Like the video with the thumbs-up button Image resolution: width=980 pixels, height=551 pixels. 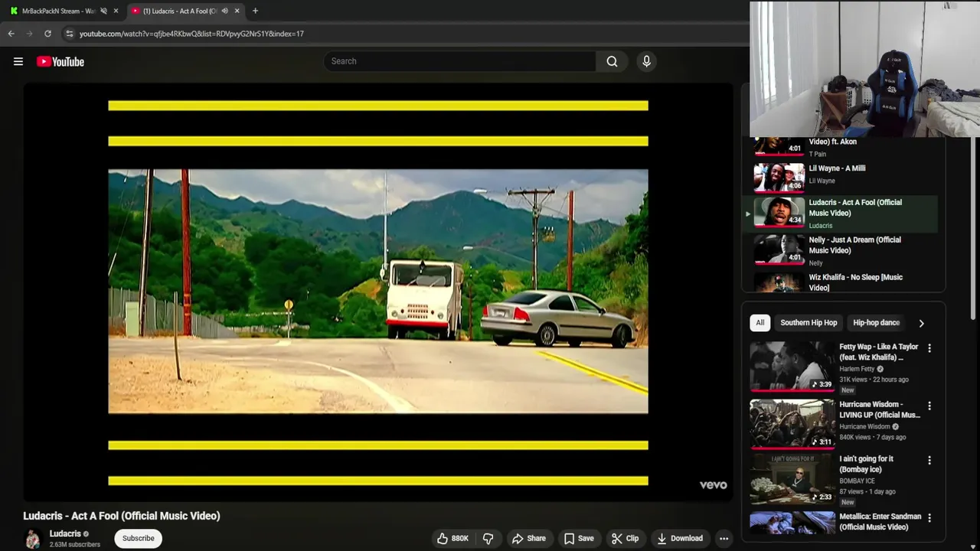pyautogui.click(x=452, y=538)
